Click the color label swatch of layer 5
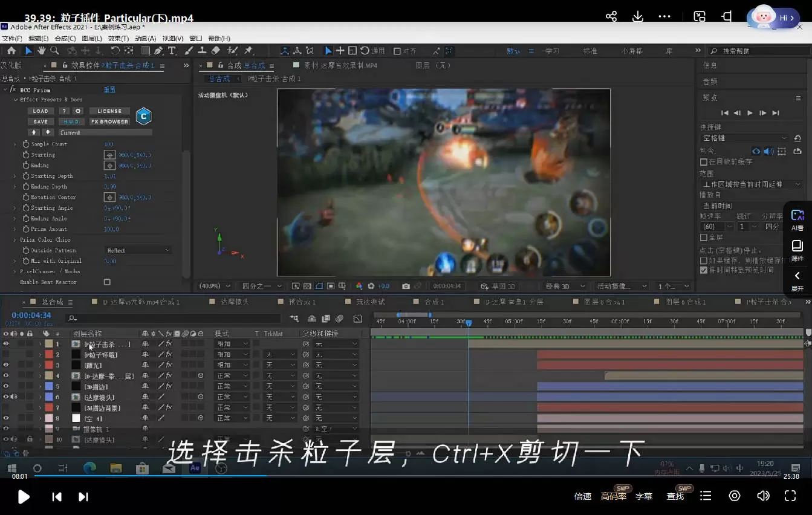Image resolution: width=812 pixels, height=515 pixels. coord(49,386)
